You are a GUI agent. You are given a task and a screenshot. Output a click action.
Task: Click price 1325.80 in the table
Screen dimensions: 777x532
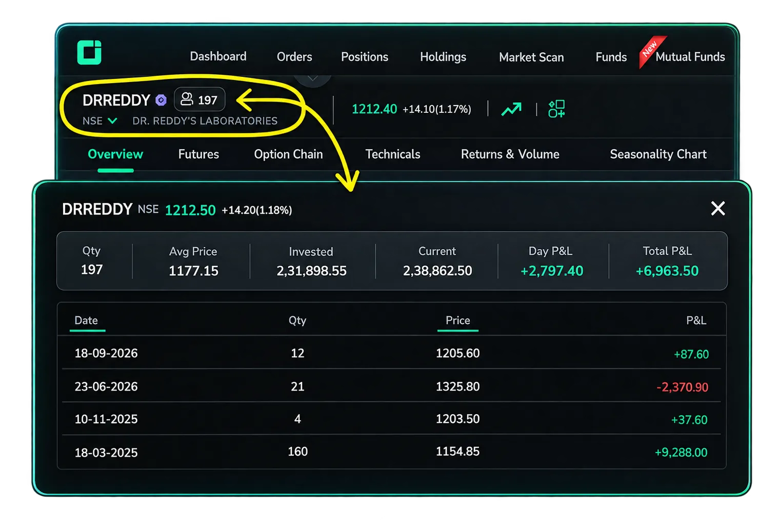[x=457, y=386]
